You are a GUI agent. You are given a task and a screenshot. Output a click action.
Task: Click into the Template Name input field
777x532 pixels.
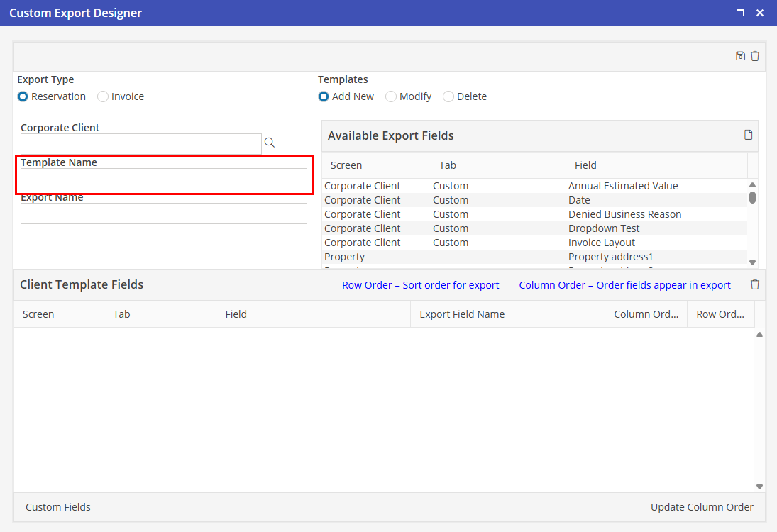[164, 179]
